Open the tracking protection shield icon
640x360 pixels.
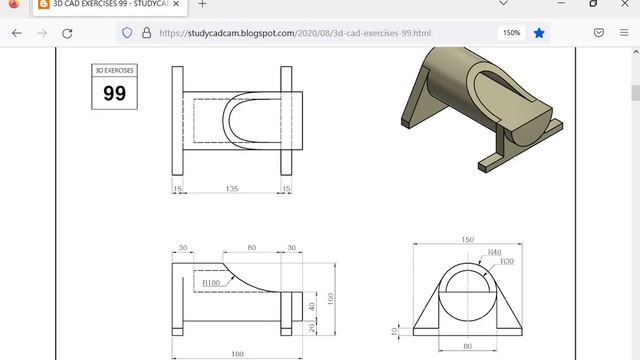coord(127,33)
